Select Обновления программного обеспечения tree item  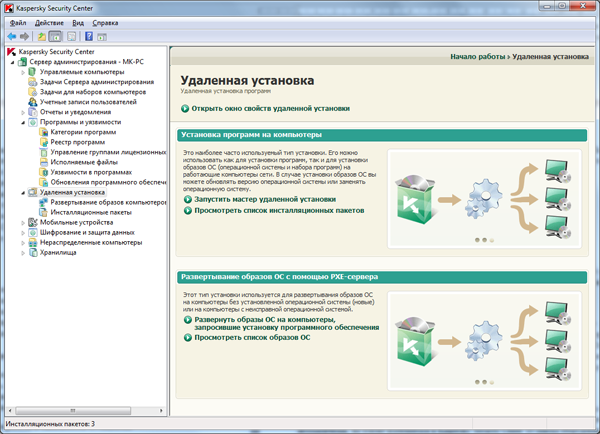pos(108,182)
